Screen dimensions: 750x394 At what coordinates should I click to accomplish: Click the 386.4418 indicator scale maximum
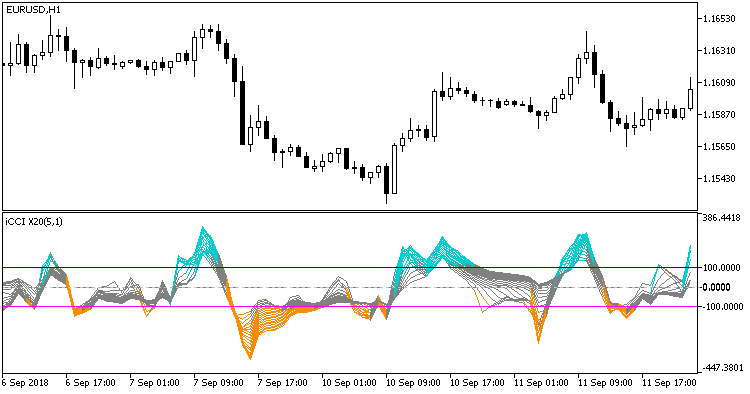[721, 218]
